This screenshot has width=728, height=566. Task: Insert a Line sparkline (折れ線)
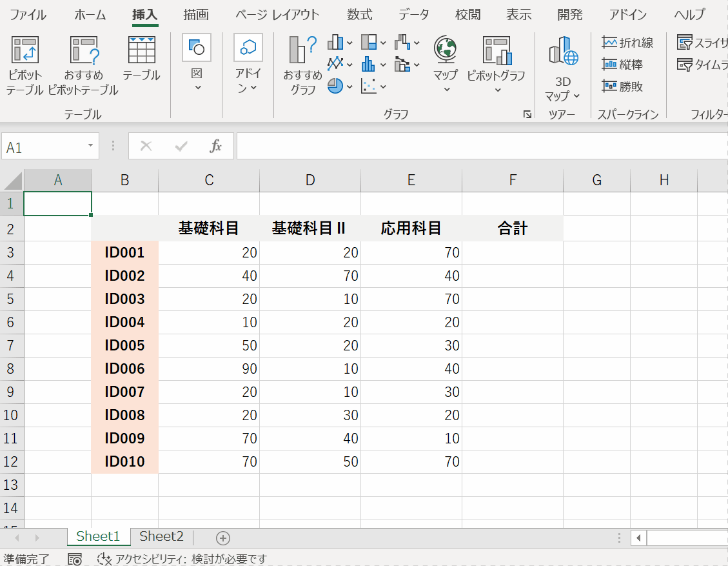(627, 43)
